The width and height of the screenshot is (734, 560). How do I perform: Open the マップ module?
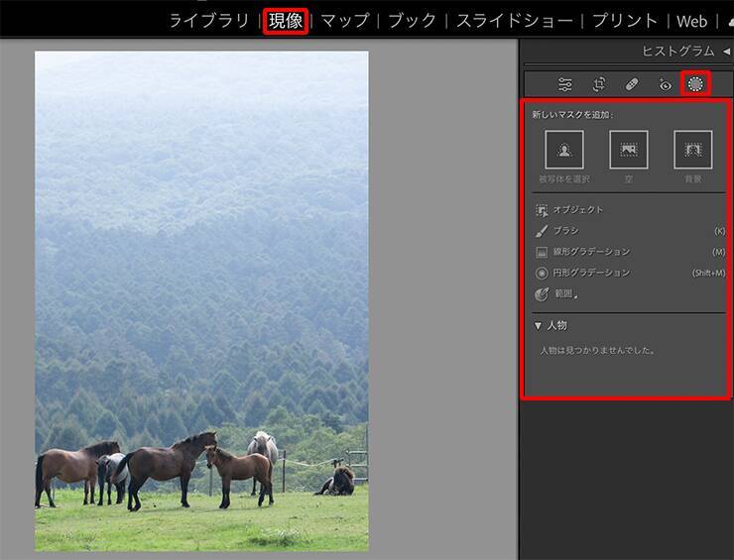click(x=345, y=21)
